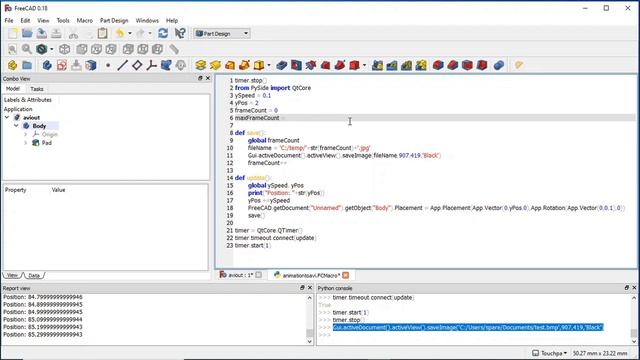
Task: Create a datum point
Action: 108,65
